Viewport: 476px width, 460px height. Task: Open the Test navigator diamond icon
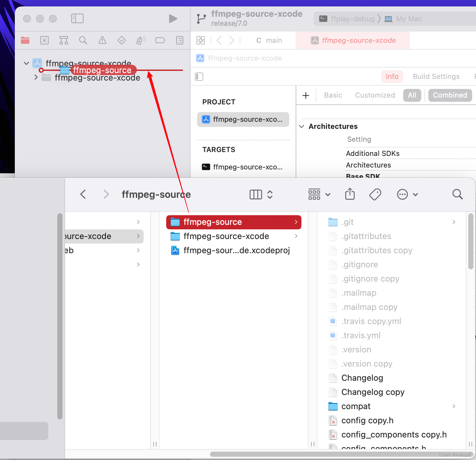coord(122,40)
